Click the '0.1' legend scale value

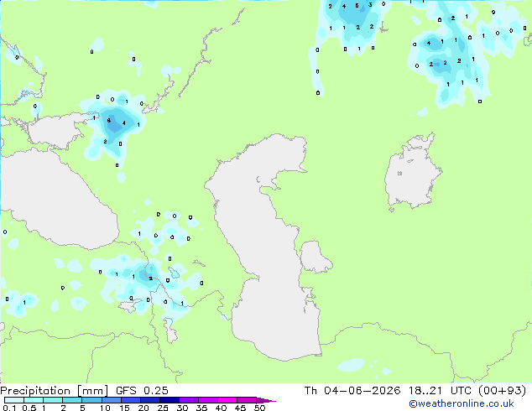click(9, 408)
